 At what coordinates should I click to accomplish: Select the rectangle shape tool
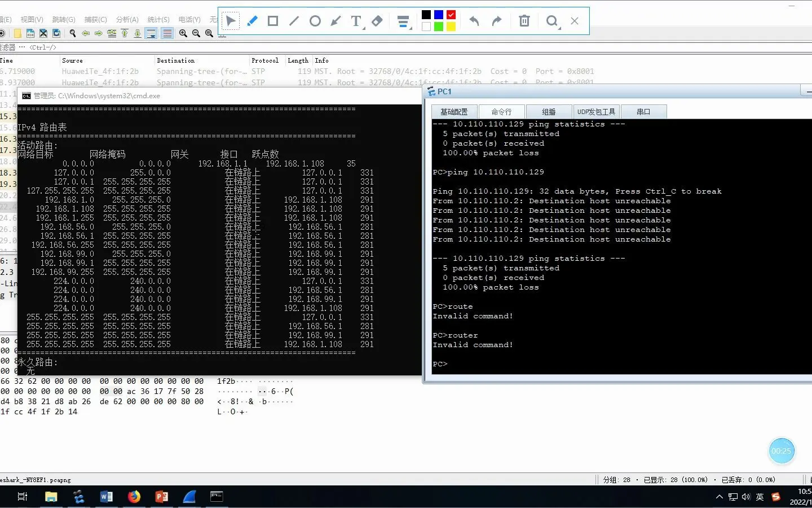[x=273, y=21]
